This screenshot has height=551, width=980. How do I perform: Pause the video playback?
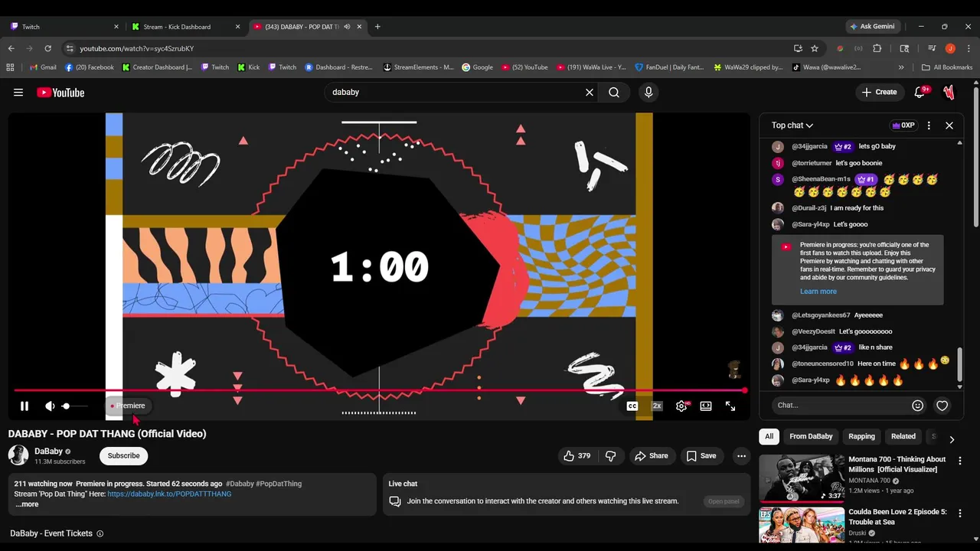click(x=24, y=406)
